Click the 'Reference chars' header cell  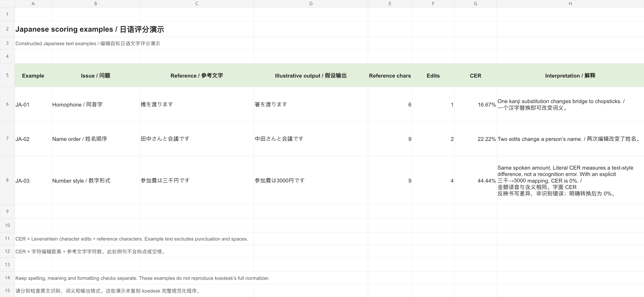(390, 75)
